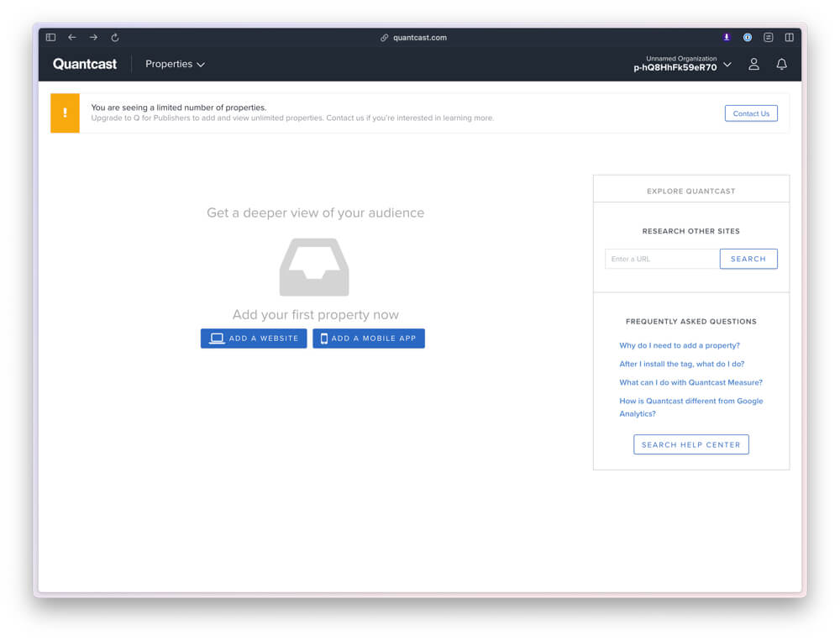This screenshot has width=840, height=641.
Task: Click the link icon beside quantcast.com
Action: (384, 38)
